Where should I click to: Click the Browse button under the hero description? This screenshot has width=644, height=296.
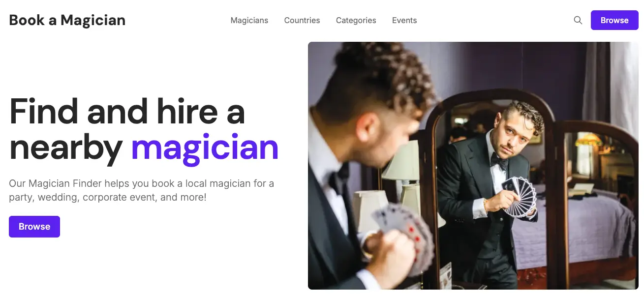pos(34,227)
